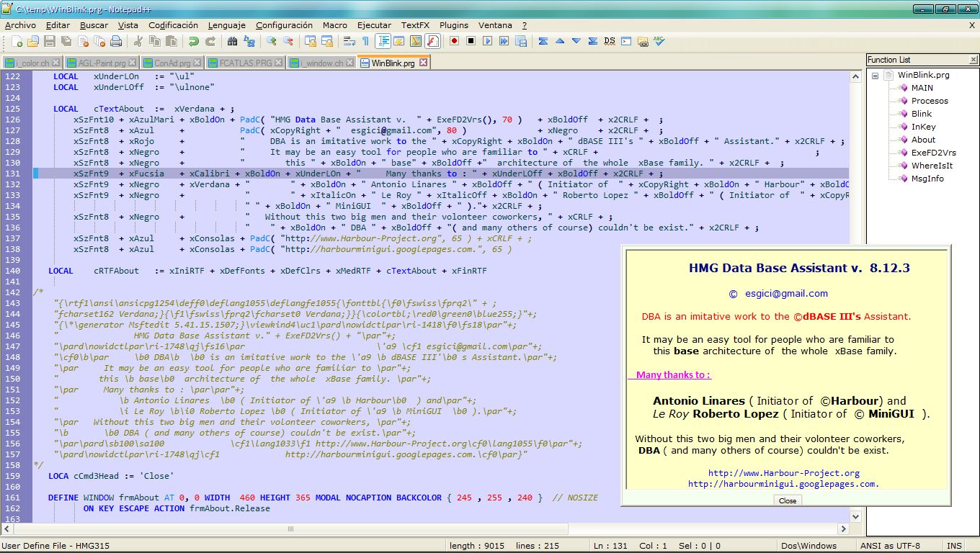Click the Zoom Out magnifier icon
Viewport: 980px width, 553px height.
coord(288,41)
